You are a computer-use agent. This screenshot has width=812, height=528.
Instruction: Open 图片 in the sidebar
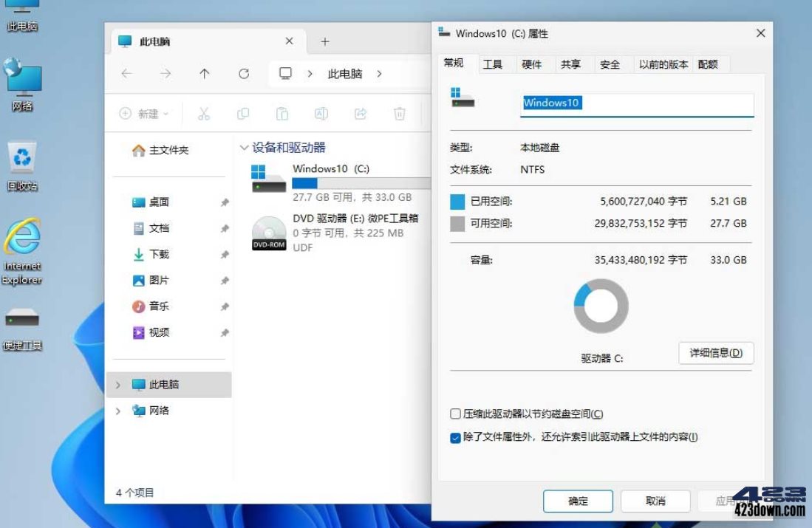point(151,280)
